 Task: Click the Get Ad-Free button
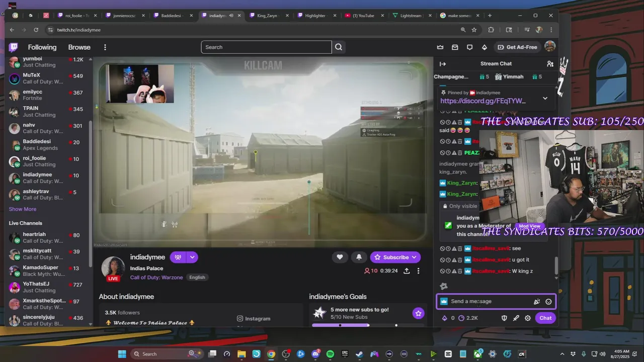click(x=517, y=47)
